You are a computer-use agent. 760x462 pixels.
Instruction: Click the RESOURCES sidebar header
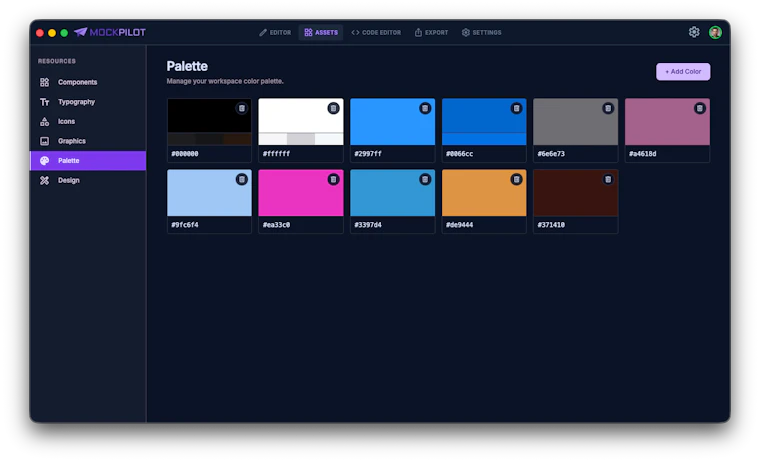[57, 61]
